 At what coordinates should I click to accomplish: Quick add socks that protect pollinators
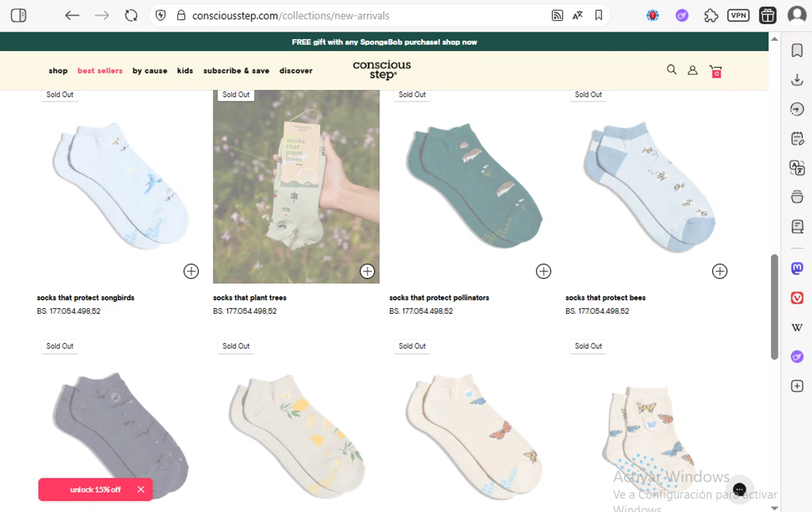pos(543,271)
